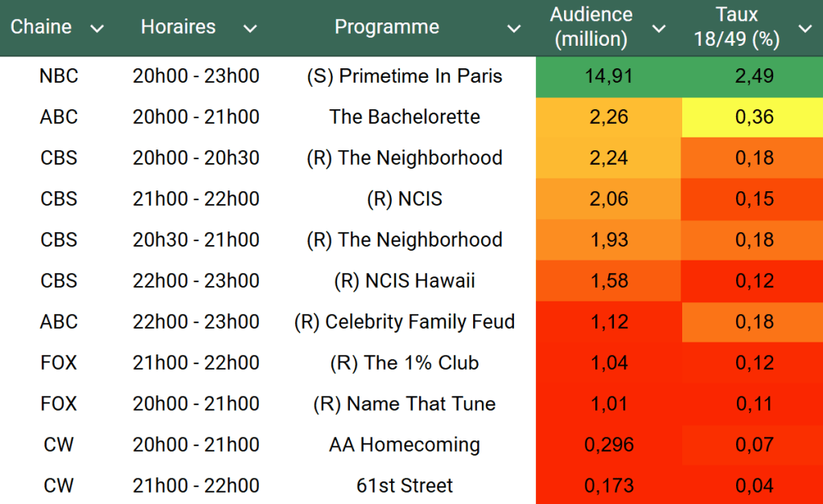
Task: Click the (R) Name That Tune cell
Action: tap(405, 404)
